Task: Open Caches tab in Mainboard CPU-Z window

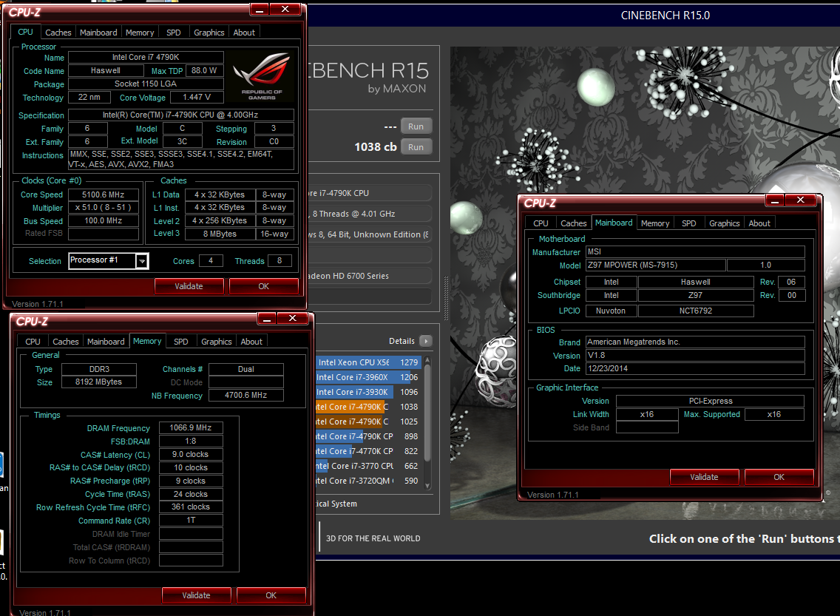Action: point(574,223)
